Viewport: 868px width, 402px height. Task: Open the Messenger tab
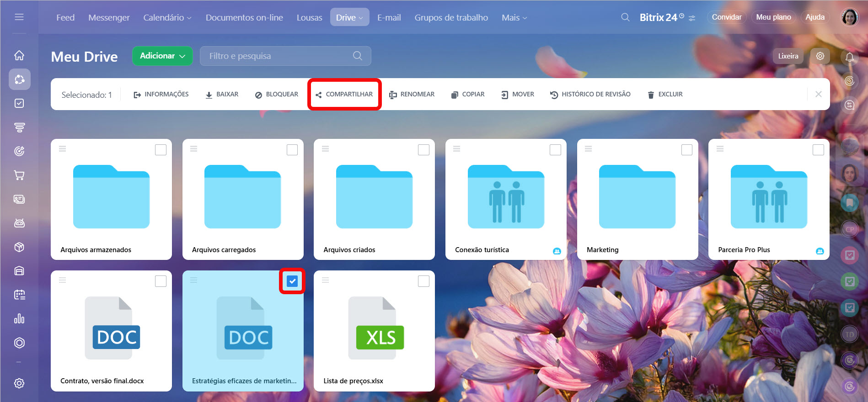(109, 17)
